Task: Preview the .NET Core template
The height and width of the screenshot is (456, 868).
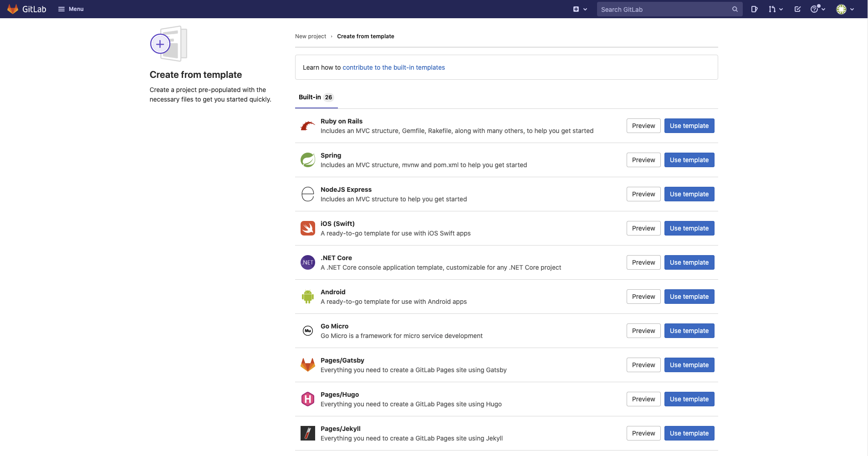Action: (x=643, y=262)
